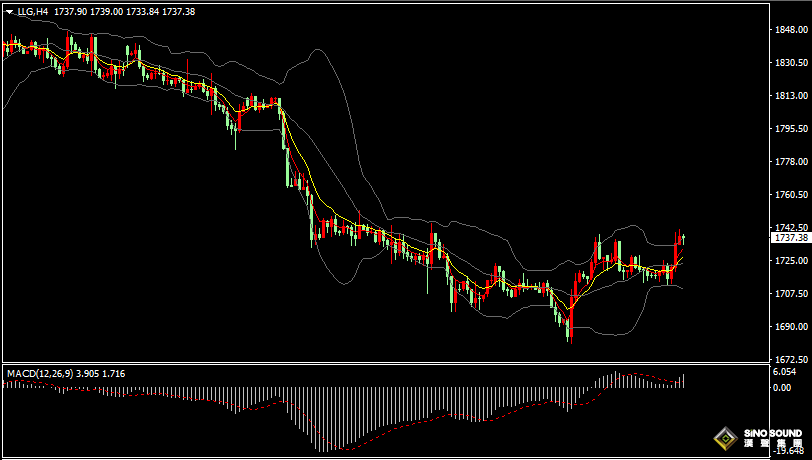The width and height of the screenshot is (812, 460).
Task: Click the 1672.50 price axis label
Action: click(791, 360)
